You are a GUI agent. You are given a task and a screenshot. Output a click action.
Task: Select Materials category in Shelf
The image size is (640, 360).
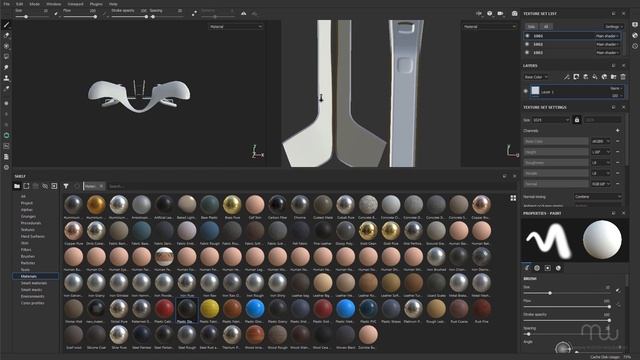[x=36, y=276]
